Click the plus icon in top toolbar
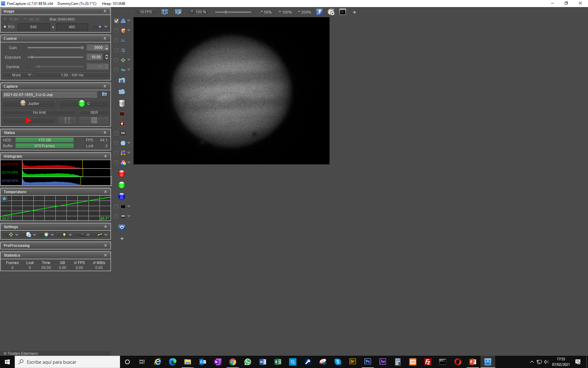Screen dimensions: 588x368 click(x=354, y=12)
